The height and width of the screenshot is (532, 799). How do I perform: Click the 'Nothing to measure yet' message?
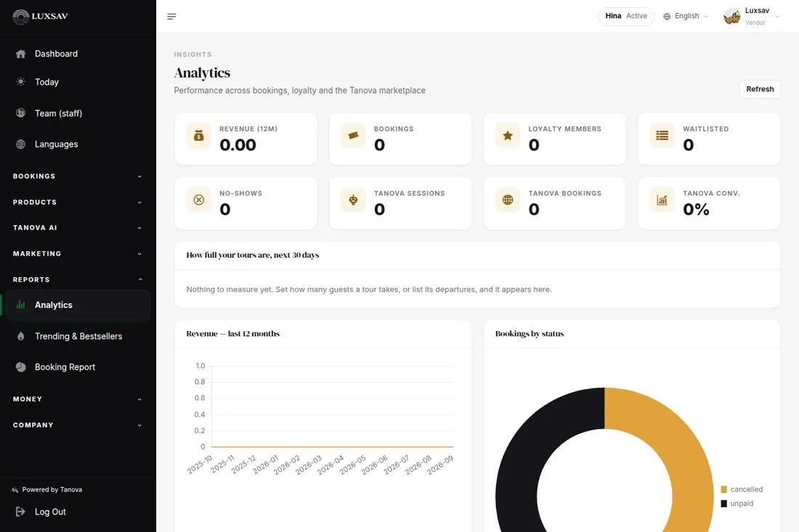[369, 289]
